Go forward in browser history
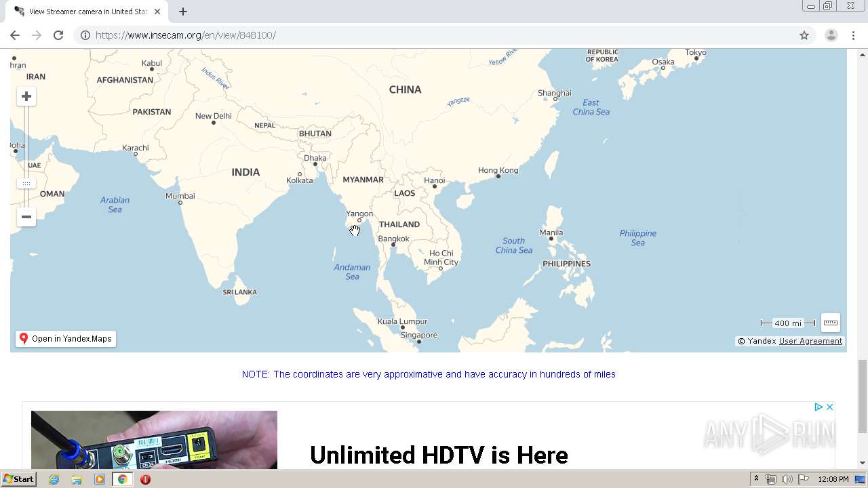Viewport: 868px width, 488px height. pyautogui.click(x=37, y=35)
